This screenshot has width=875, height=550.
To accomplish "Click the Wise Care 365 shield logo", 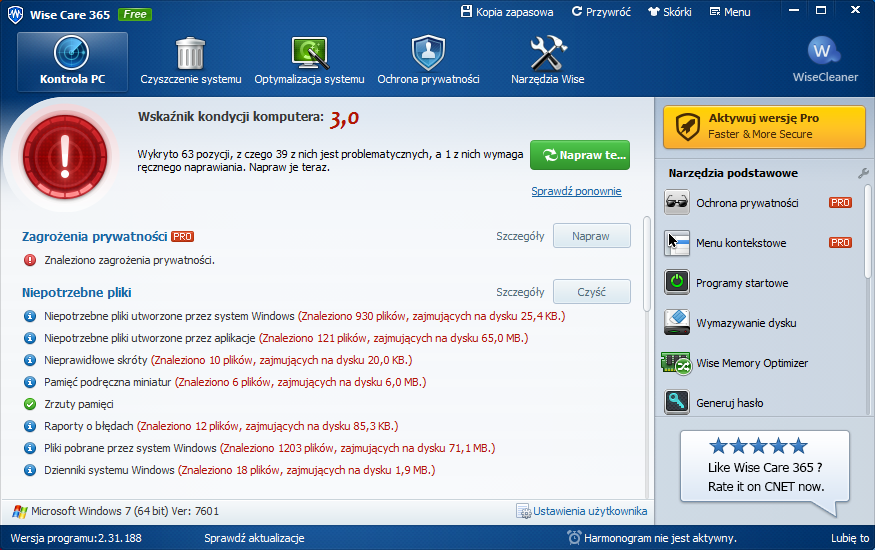I will tap(15, 14).
